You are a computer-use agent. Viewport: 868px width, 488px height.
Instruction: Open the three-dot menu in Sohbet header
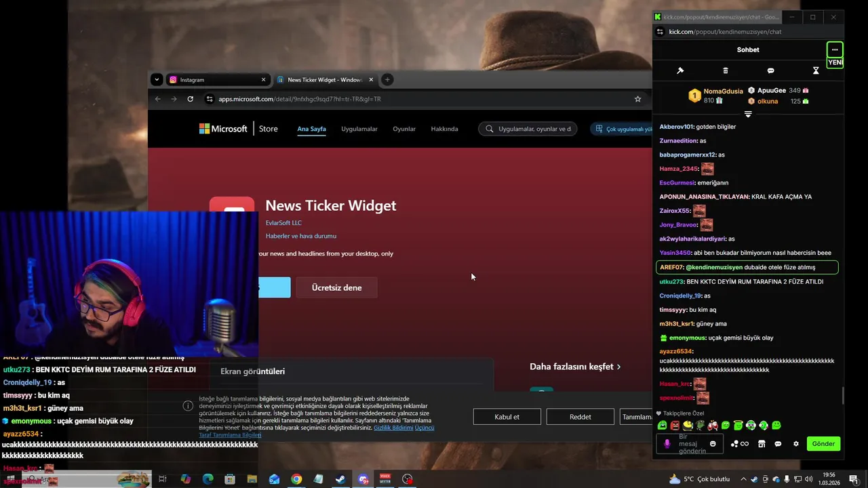tap(835, 49)
